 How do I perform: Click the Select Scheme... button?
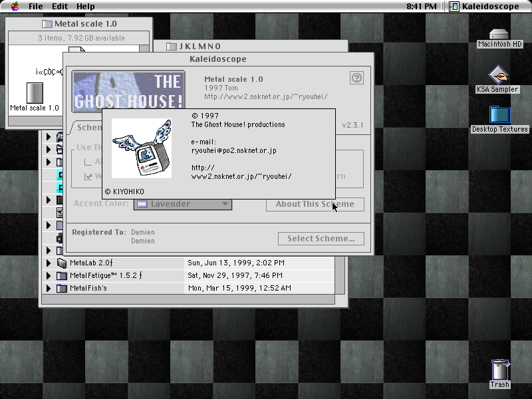point(321,239)
